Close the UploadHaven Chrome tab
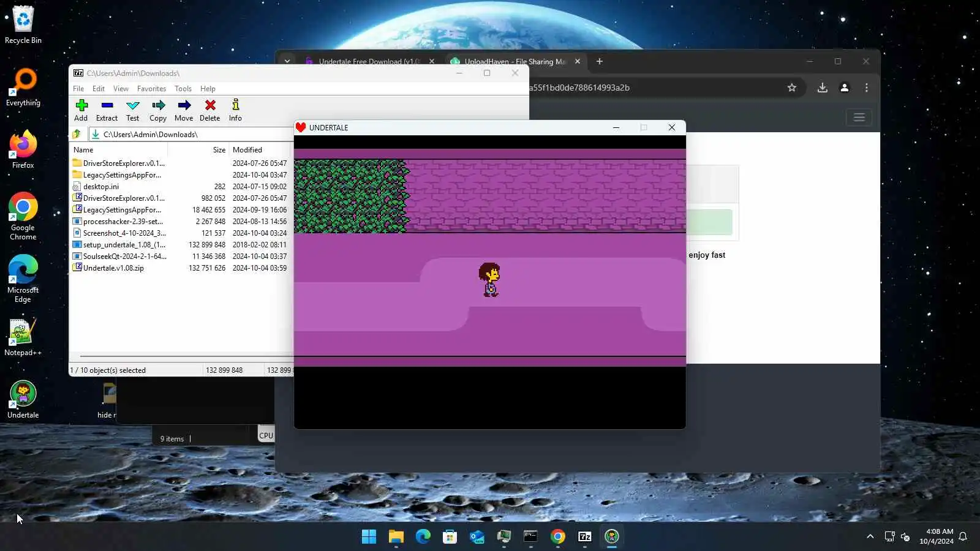Screen dimensions: 980x551 point(578,61)
